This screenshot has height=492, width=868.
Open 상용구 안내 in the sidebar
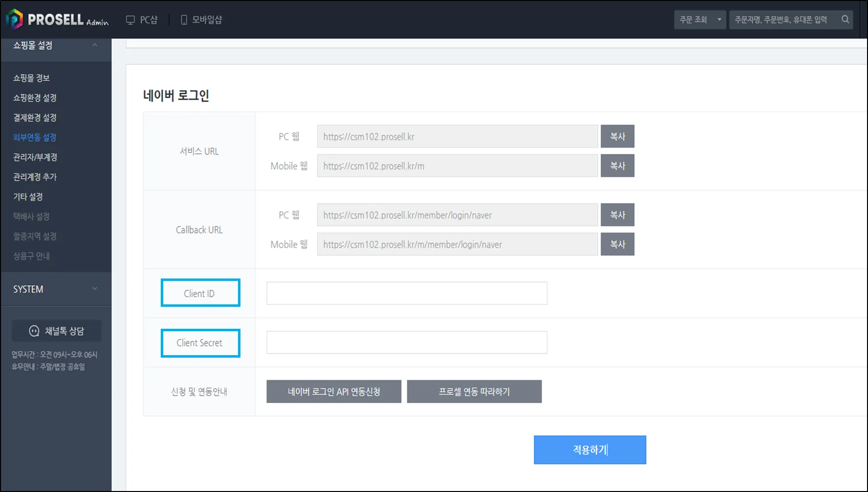(31, 256)
